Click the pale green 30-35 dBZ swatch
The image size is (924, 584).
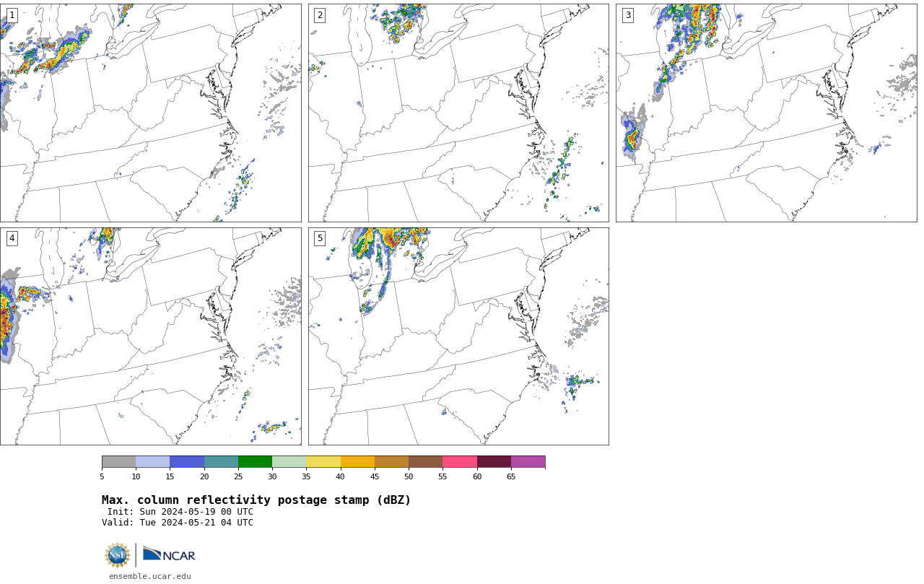(x=289, y=462)
